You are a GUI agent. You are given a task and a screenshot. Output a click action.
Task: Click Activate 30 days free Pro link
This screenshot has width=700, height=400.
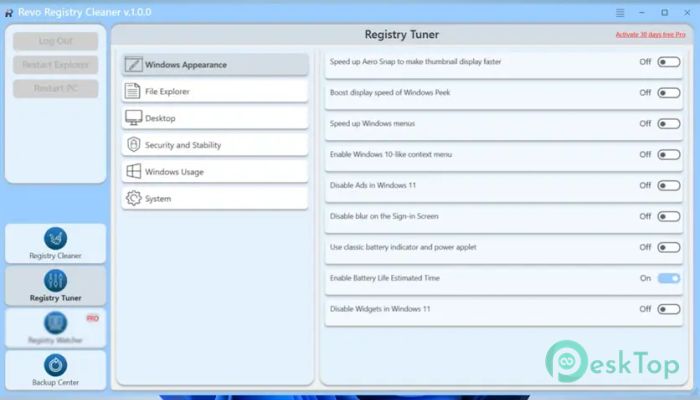[x=650, y=34]
